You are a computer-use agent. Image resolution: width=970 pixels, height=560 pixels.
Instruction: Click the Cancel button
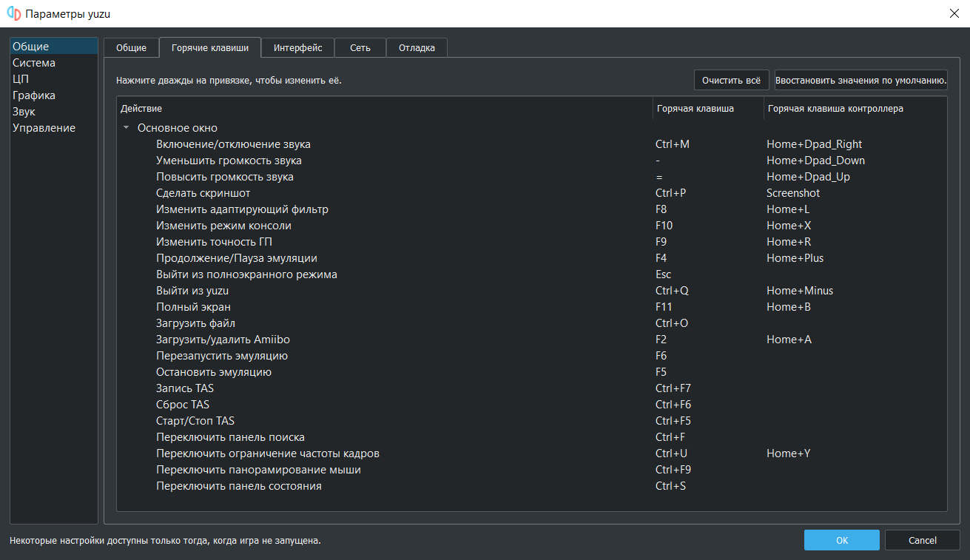pos(923,540)
